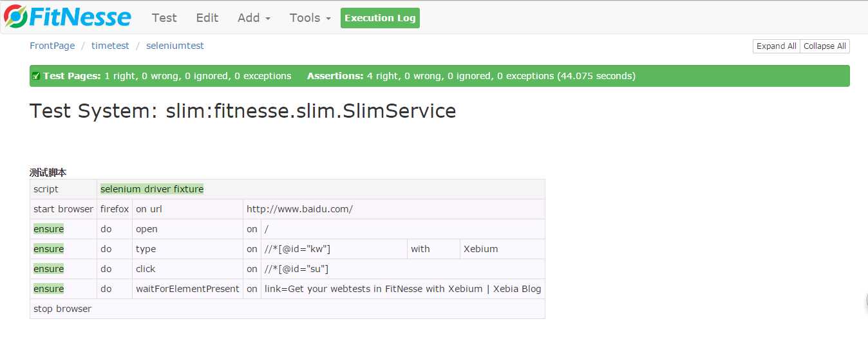Click the 'waitForElementPresent' cell

tap(187, 289)
